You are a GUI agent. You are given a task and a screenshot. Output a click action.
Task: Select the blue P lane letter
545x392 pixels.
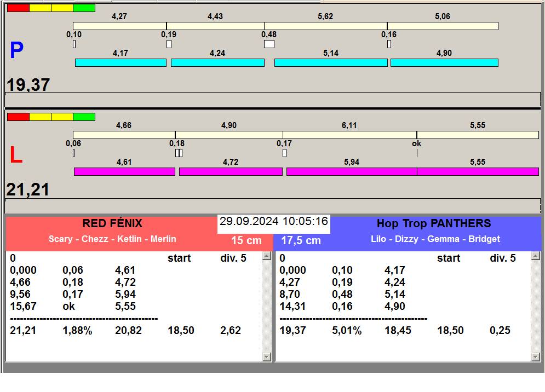(16, 51)
